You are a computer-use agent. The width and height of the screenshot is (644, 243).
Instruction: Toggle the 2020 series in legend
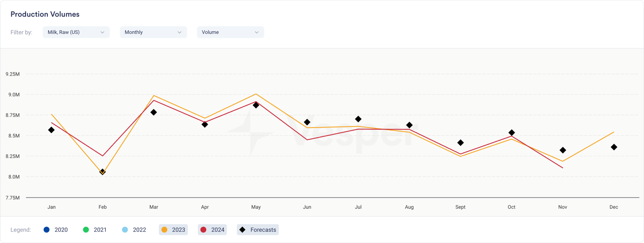click(56, 230)
